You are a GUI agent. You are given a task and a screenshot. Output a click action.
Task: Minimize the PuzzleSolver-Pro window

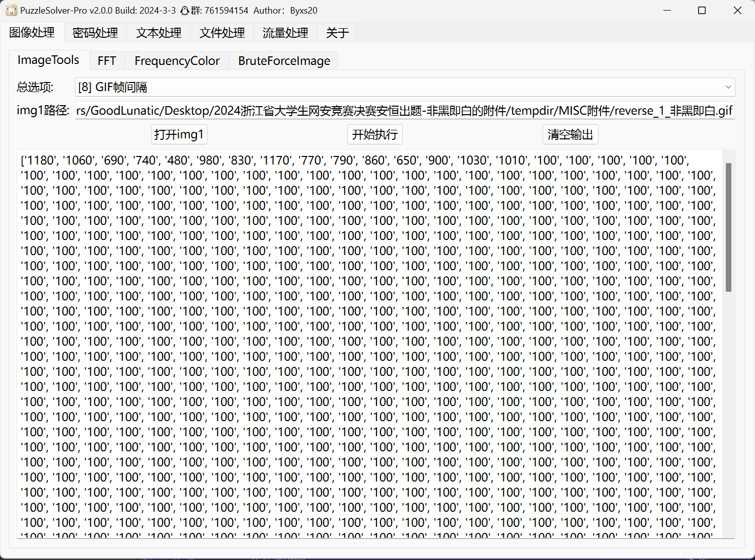[667, 11]
